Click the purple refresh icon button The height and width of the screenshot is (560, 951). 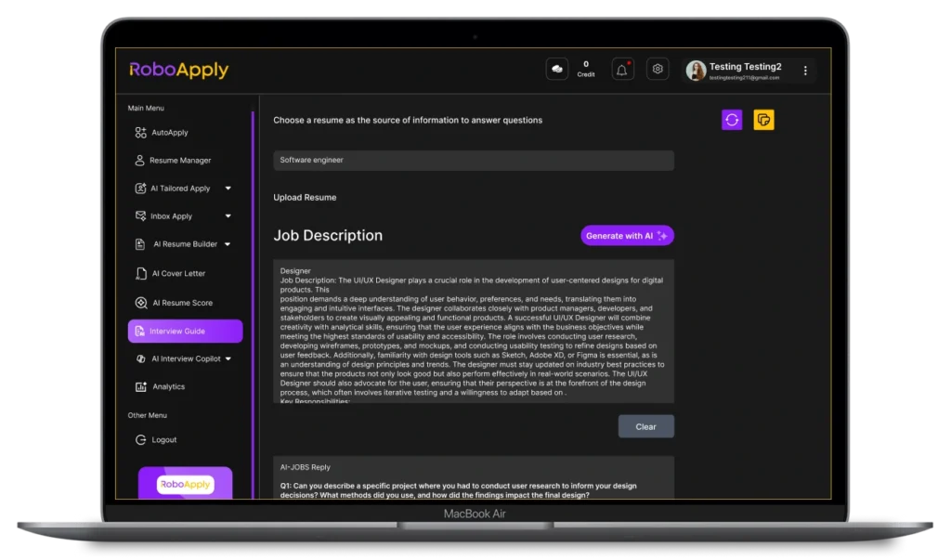click(732, 120)
